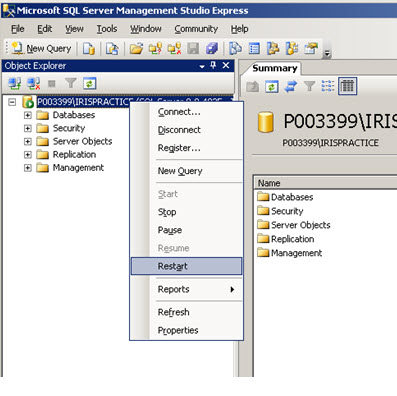This screenshot has width=397, height=396.
Task: Choose Connect... from the context menu
Action: pos(187,112)
